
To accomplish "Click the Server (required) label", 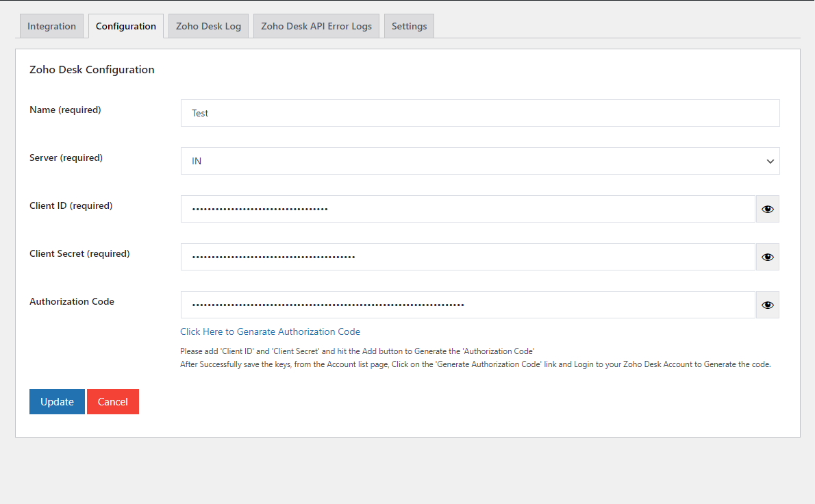I will pos(66,157).
